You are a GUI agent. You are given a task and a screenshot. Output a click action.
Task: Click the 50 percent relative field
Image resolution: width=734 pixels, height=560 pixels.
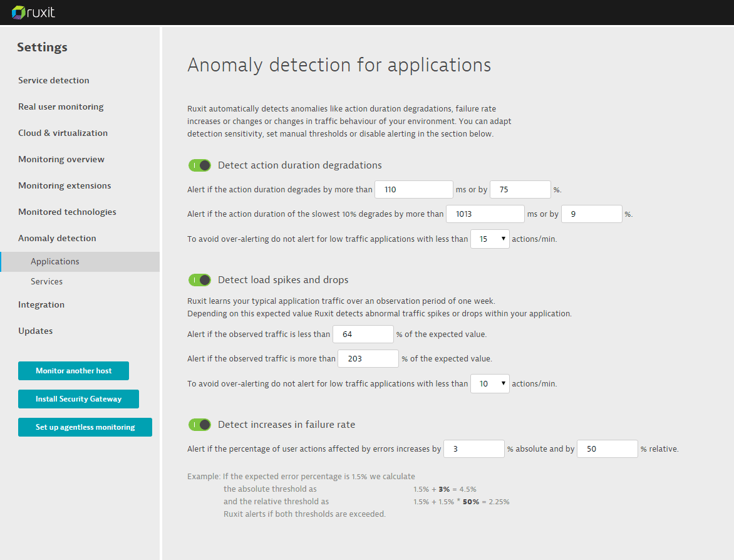coord(607,449)
